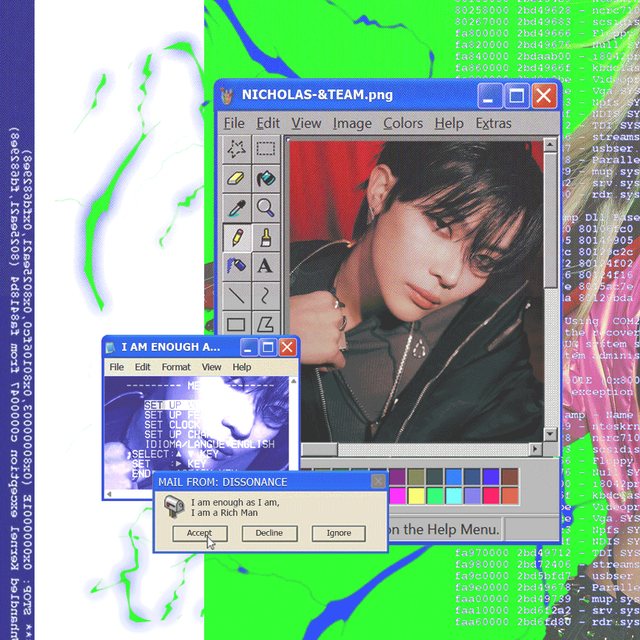Screen dimensions: 640x640
Task: Click the Paint horizontal scrollbar thumb
Action: 319,449
